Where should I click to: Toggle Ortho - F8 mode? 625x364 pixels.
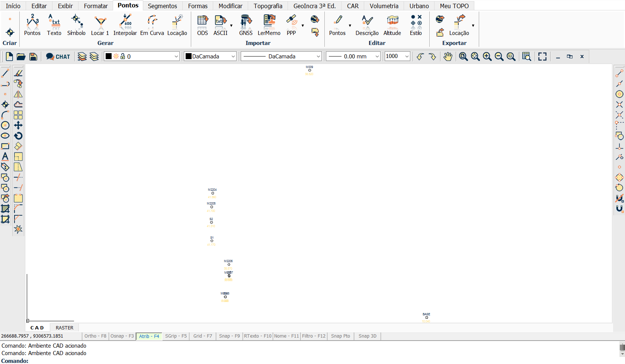click(95, 336)
